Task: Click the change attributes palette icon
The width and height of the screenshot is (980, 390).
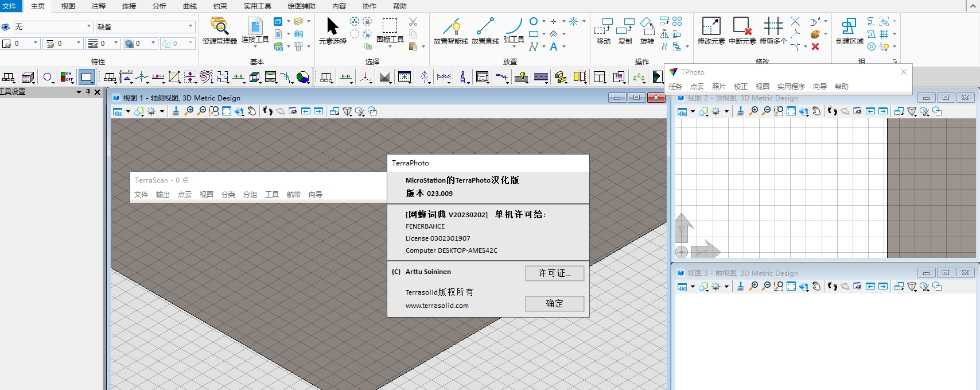Action: coord(815,34)
